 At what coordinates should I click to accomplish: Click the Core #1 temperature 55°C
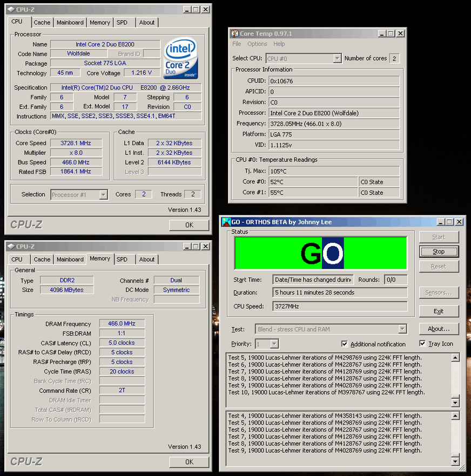point(313,193)
